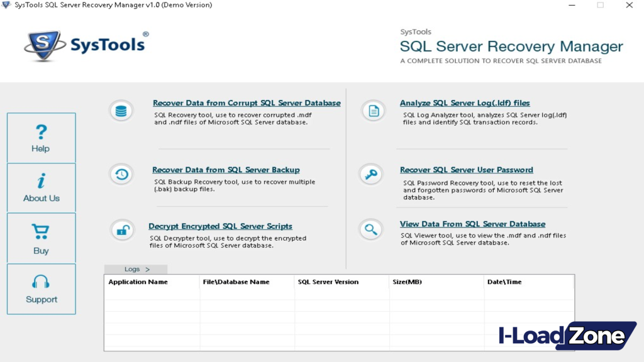Open Decrypt Encrypted SQL Server Scripts
This screenshot has width=644, height=362.
[219, 226]
